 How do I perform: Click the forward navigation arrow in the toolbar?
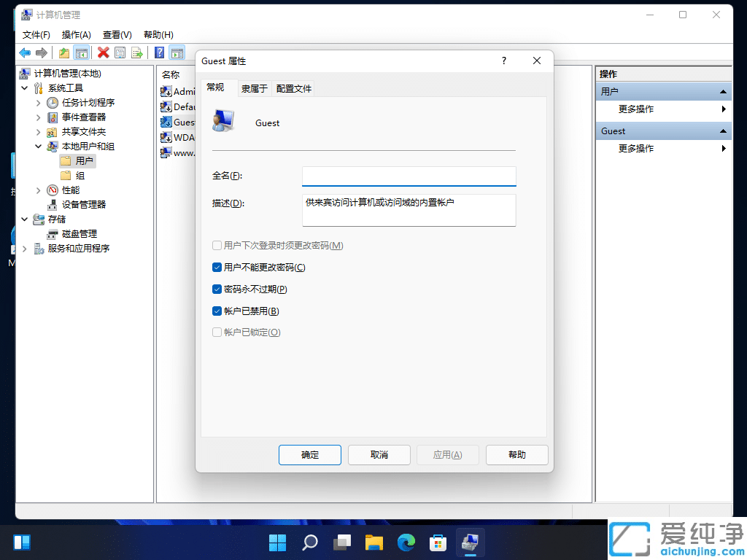click(42, 52)
